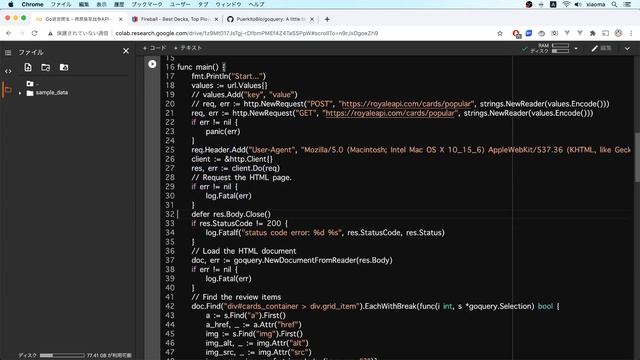
Task: Click the cast media icon in Chrome toolbar
Action: (x=605, y=33)
